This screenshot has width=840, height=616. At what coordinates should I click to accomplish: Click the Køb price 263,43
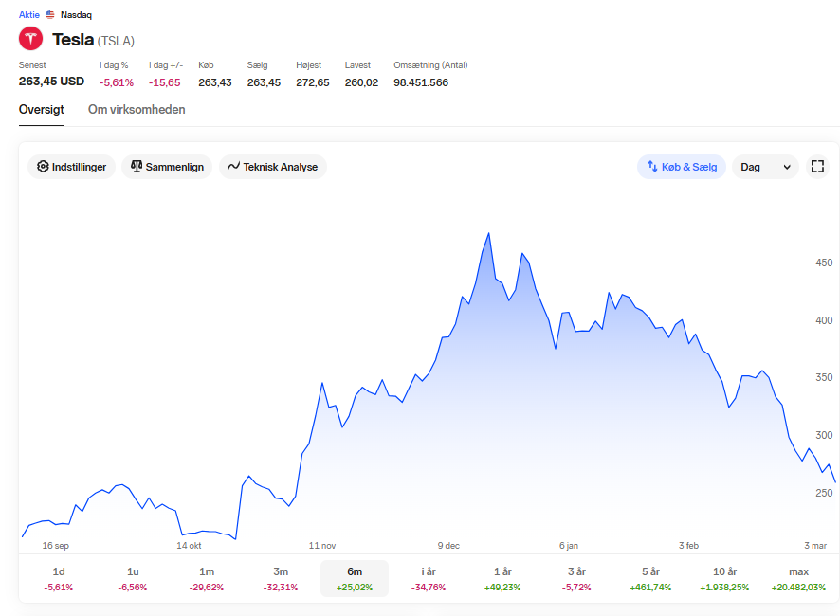(215, 82)
